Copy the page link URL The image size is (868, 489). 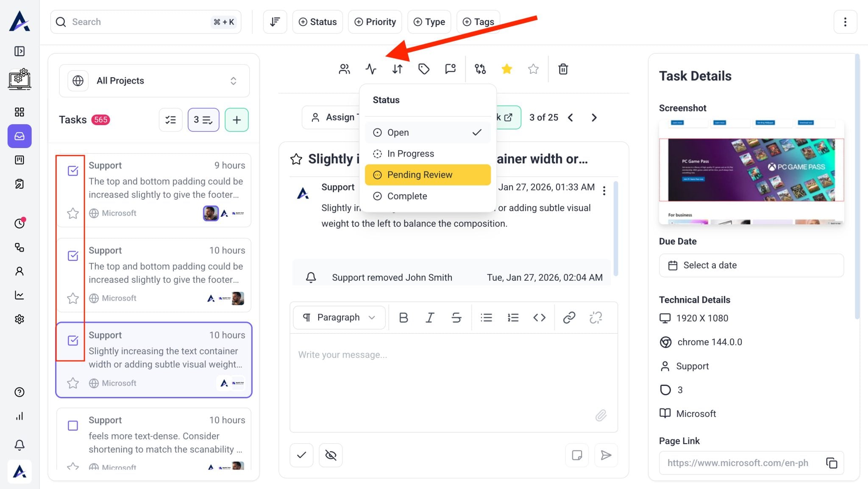point(832,463)
